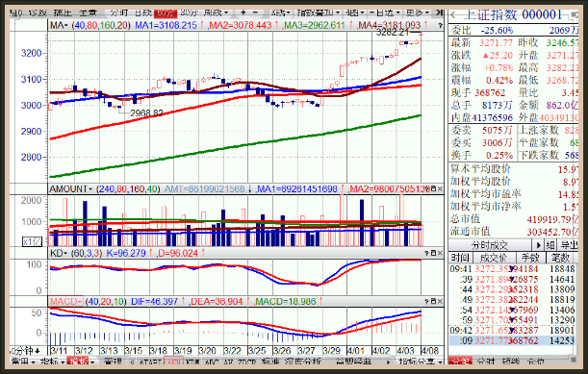Viewport: 588px width, 374px height.
Task: Click the 管理 tab in bottom bar
Action: [x=113, y=362]
